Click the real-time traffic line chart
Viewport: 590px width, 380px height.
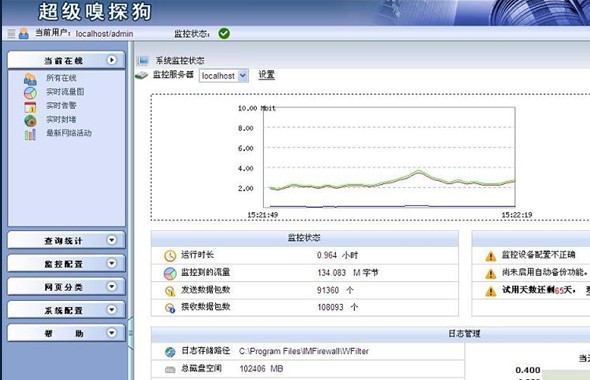[x=389, y=157]
